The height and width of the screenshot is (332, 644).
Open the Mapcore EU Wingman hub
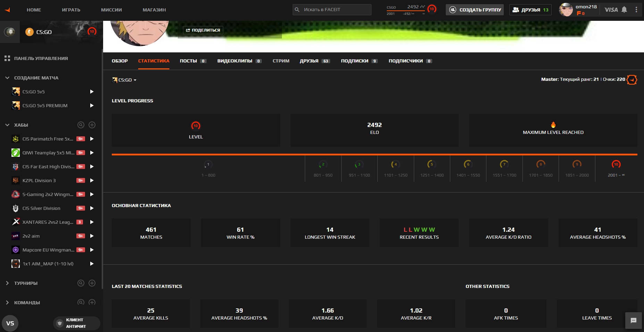[x=49, y=250]
